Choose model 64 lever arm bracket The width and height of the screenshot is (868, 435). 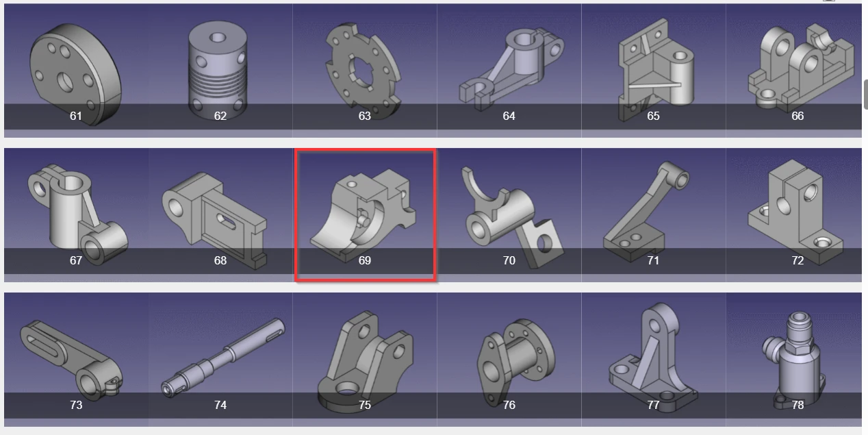pyautogui.click(x=509, y=67)
